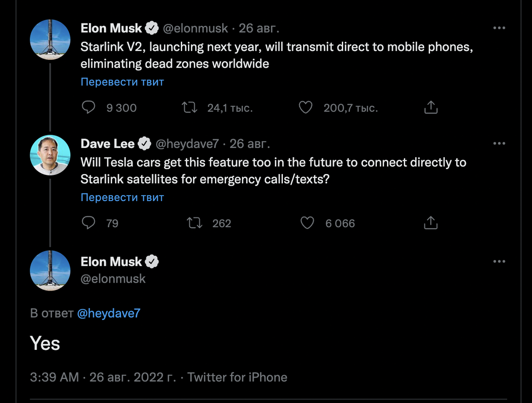The height and width of the screenshot is (403, 532).
Task: Open Dave Lee's profile picture
Action: 50,155
